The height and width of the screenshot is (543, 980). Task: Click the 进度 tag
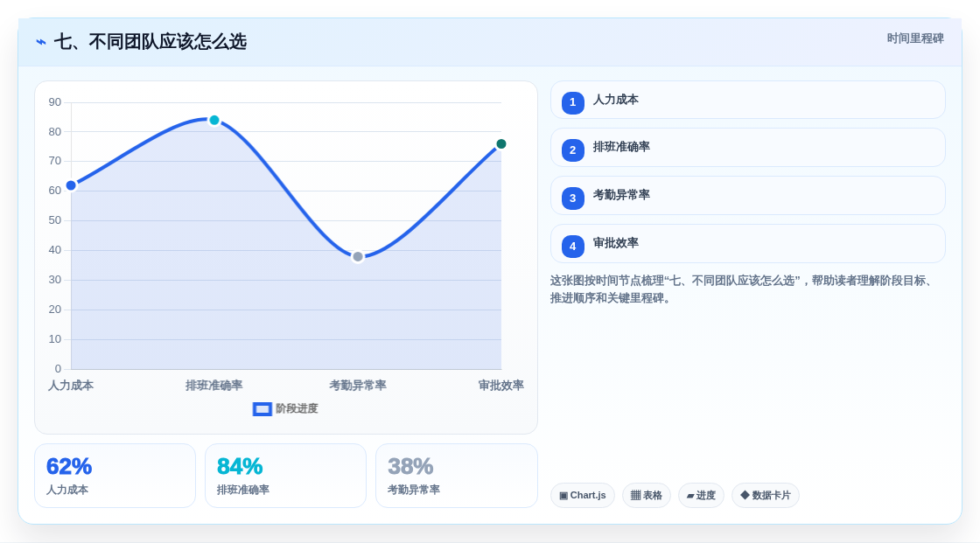[701, 496]
